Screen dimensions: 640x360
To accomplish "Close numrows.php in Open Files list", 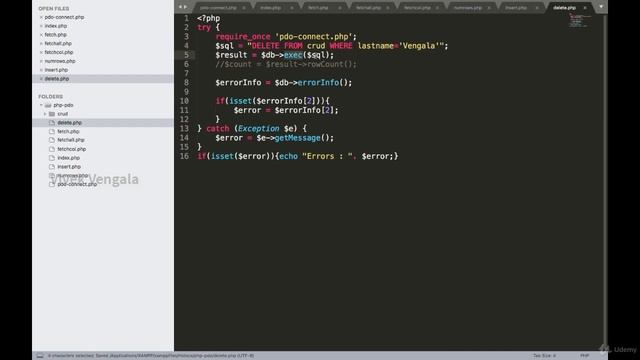I will pos(41,61).
